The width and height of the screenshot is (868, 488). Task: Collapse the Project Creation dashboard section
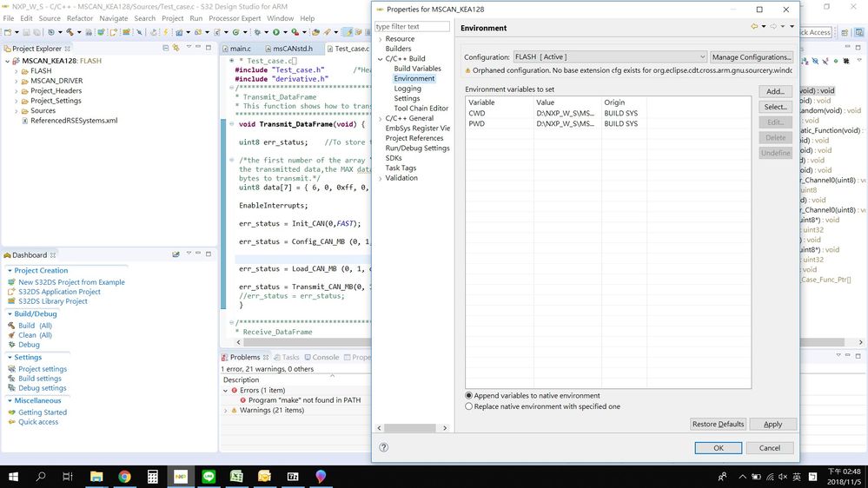point(10,271)
